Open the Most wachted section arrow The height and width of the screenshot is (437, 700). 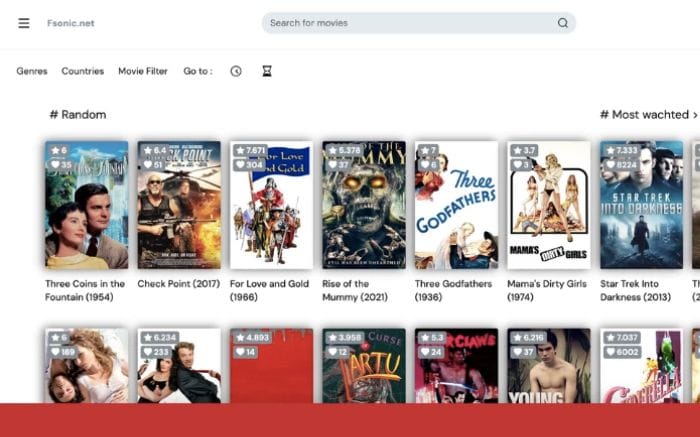click(x=695, y=115)
